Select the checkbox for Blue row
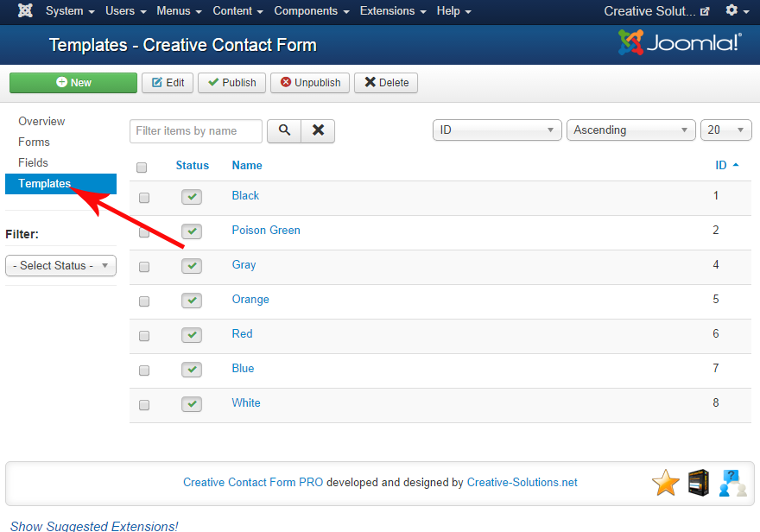 pyautogui.click(x=144, y=370)
